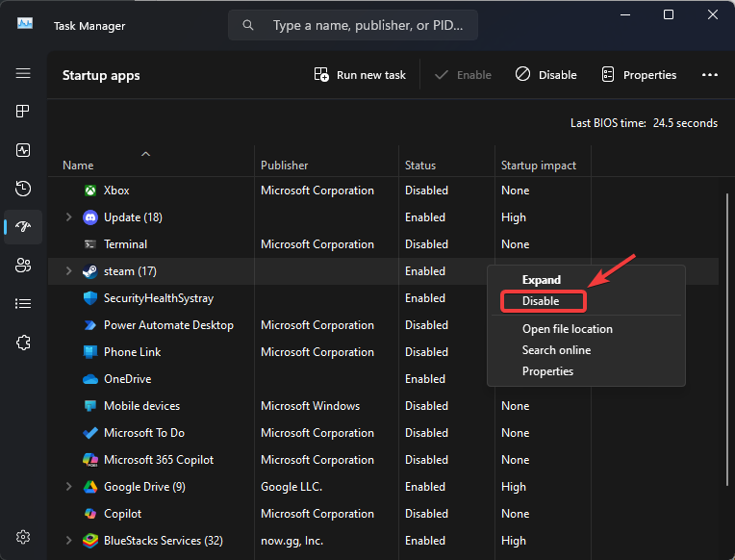Click now.gg, Inc. publisher cell
The image size is (735, 560).
pos(291,541)
